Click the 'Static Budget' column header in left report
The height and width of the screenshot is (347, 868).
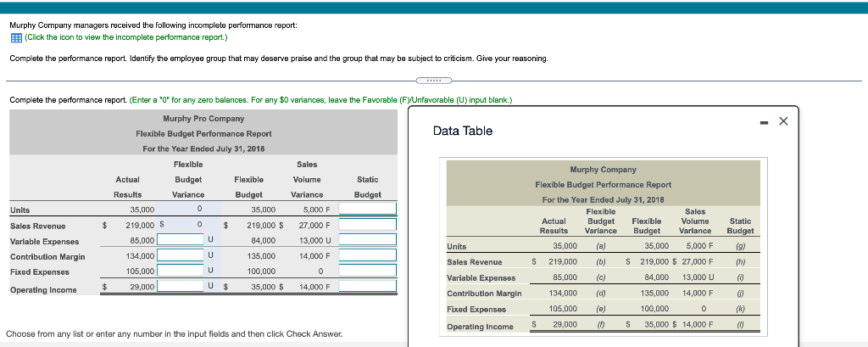(x=368, y=187)
